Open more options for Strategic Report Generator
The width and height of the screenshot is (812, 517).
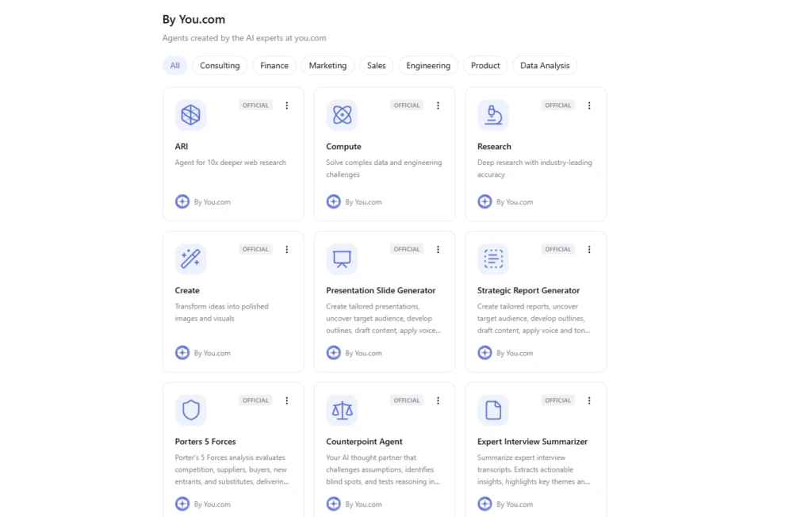coord(589,250)
